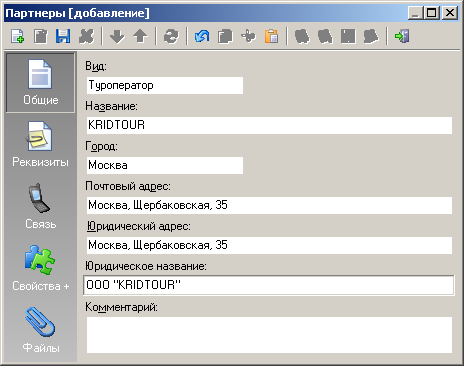Close the Партнеры [добавление] window
The height and width of the screenshot is (366, 464).
pos(450,13)
